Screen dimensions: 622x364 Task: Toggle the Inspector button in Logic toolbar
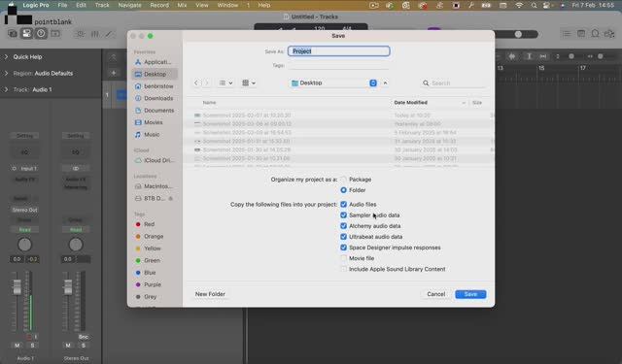pos(26,34)
